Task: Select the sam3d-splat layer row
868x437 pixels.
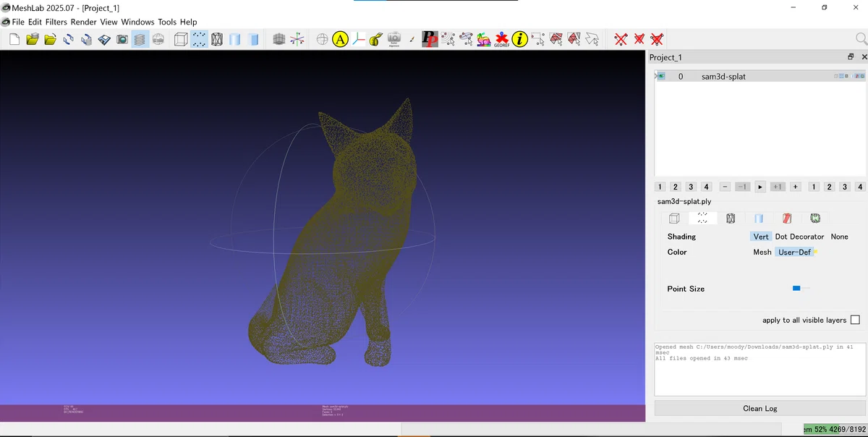Action: [759, 76]
